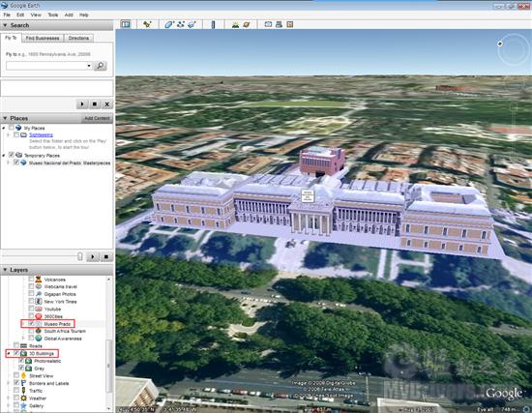Image resolution: width=532 pixels, height=413 pixels.
Task: Stop the tour in the Places panel
Action: click(105, 257)
